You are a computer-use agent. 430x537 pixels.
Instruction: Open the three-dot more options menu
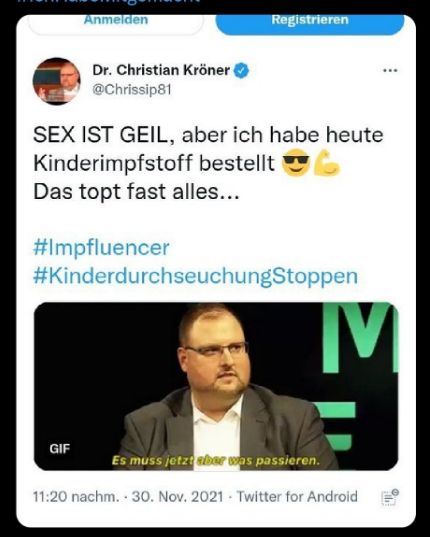pos(390,71)
